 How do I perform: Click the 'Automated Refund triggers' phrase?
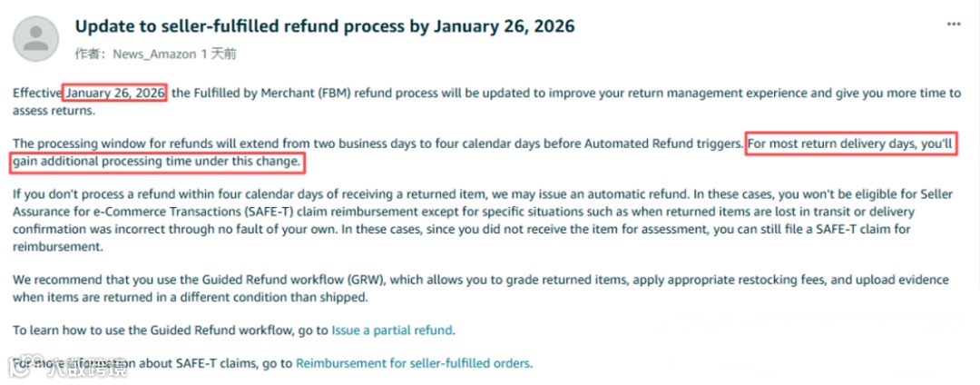coord(663,143)
